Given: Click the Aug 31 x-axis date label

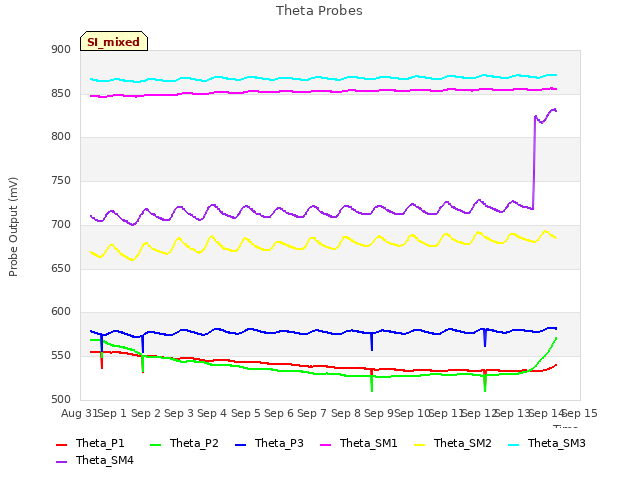Looking at the screenshot, I should click(x=79, y=413).
